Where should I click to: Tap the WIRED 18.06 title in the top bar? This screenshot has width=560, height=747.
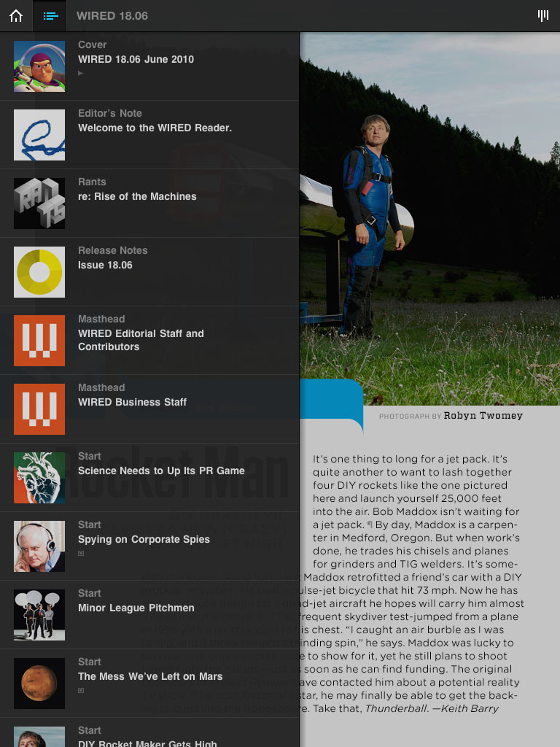point(112,16)
